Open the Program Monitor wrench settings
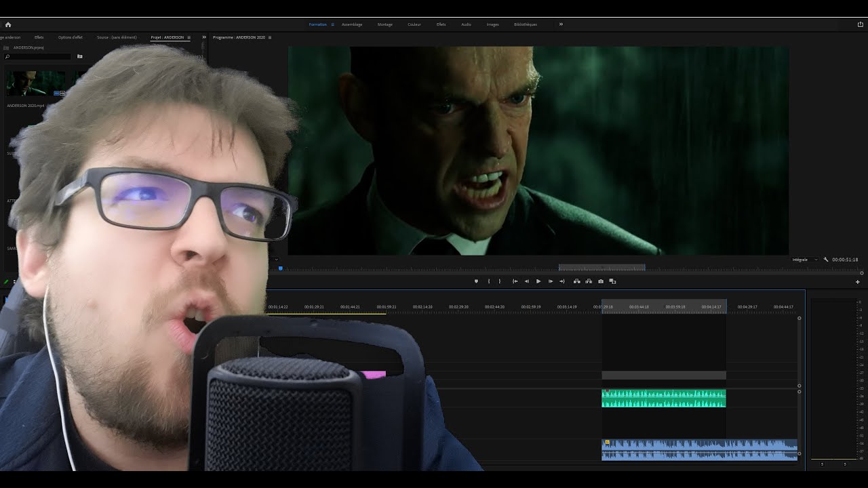 click(826, 260)
